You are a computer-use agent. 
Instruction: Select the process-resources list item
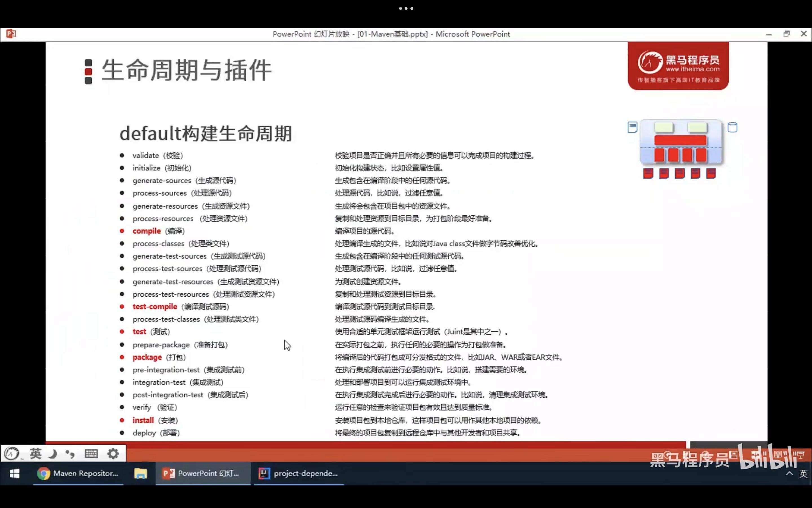[x=190, y=219]
